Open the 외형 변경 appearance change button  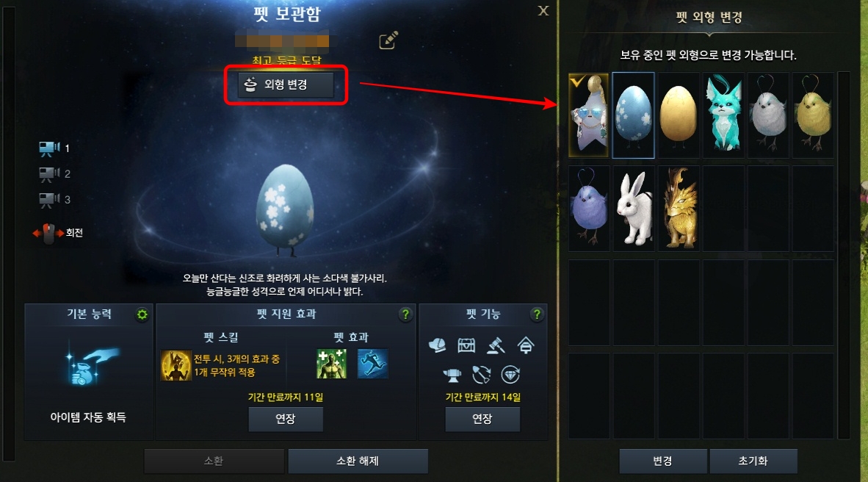point(286,84)
